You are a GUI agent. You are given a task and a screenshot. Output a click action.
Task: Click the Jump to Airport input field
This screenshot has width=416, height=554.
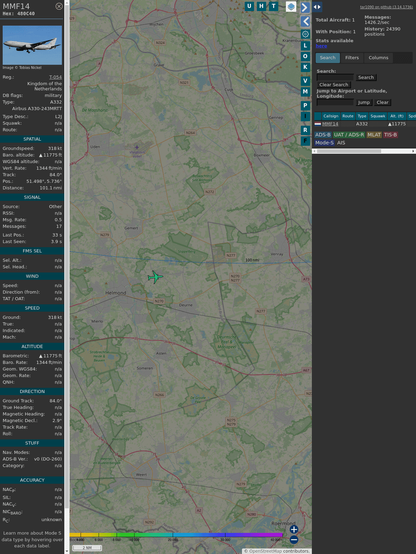[x=335, y=102]
